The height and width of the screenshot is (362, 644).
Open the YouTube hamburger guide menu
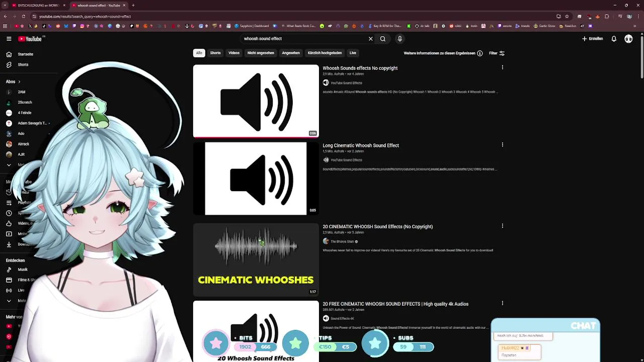[9, 39]
